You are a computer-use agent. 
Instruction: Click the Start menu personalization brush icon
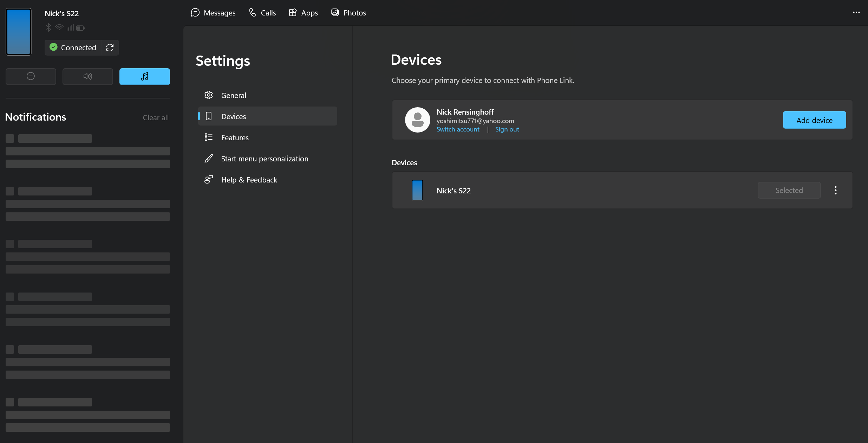(x=209, y=159)
